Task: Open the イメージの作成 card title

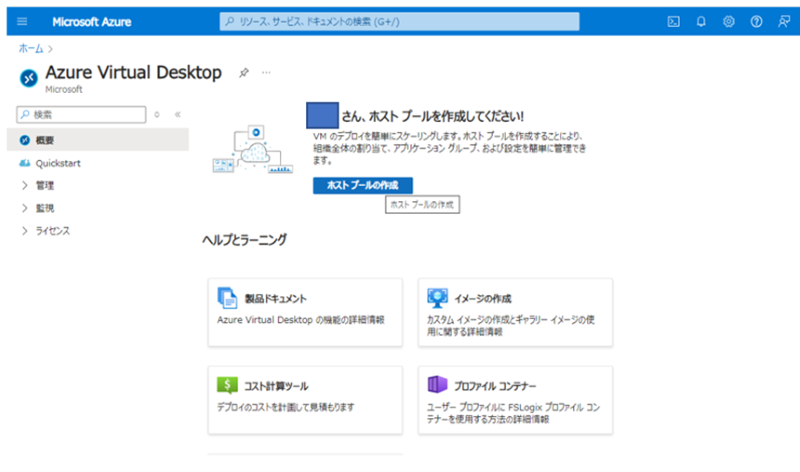Action: pyautogui.click(x=483, y=299)
